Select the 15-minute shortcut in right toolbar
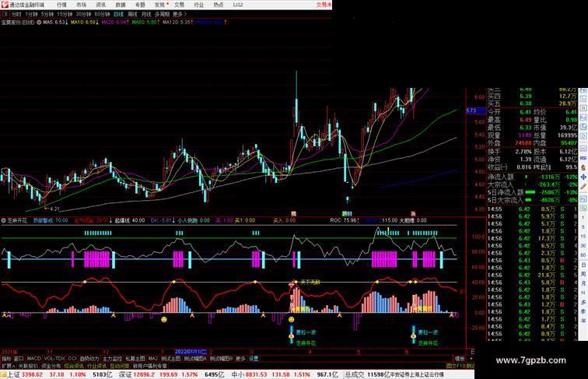 click(x=583, y=237)
